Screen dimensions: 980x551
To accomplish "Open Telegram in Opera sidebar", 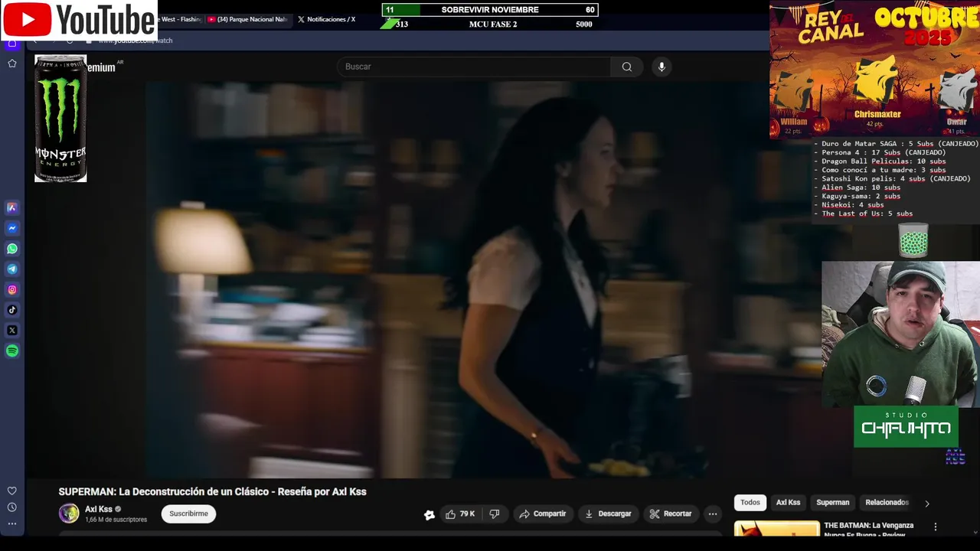I will click(12, 269).
